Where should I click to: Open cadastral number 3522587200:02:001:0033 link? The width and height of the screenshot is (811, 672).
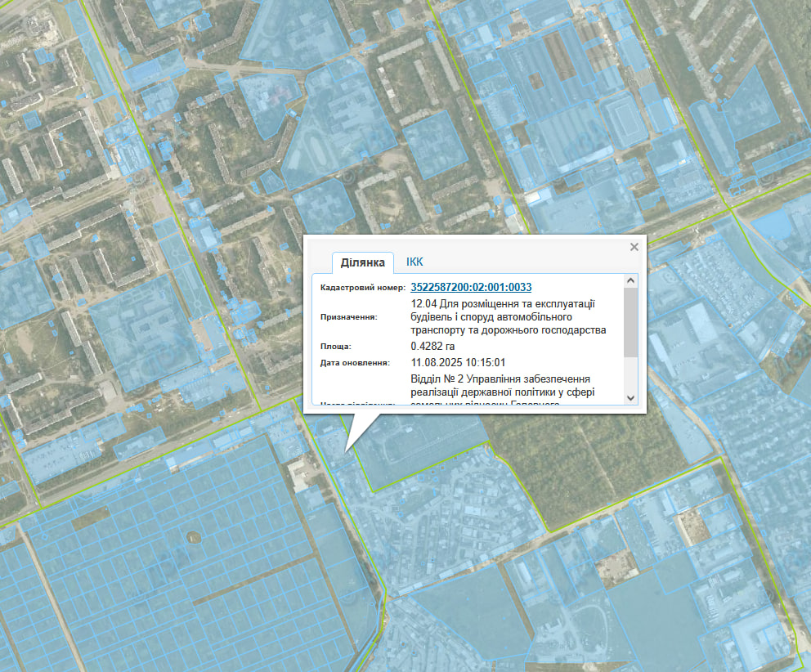471,287
